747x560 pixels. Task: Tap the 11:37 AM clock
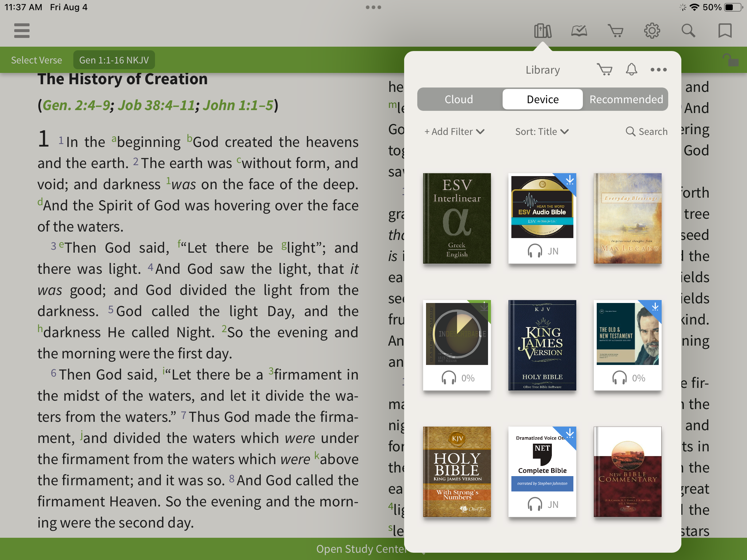point(23,7)
